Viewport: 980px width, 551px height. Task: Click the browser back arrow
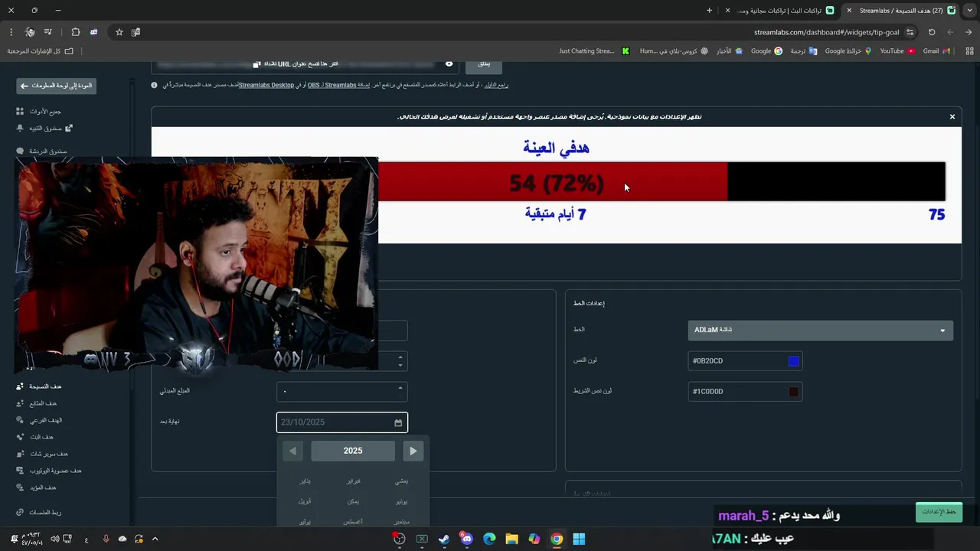pyautogui.click(x=969, y=32)
